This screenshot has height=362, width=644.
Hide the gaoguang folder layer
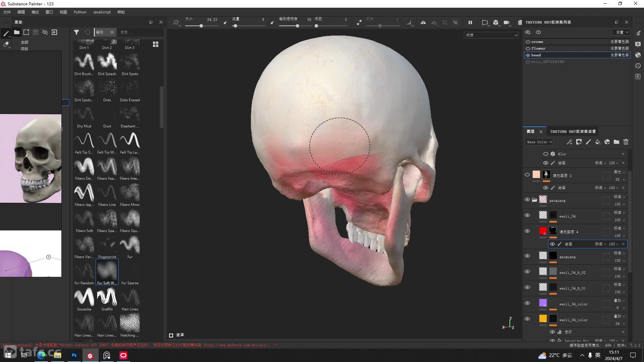tap(527, 199)
